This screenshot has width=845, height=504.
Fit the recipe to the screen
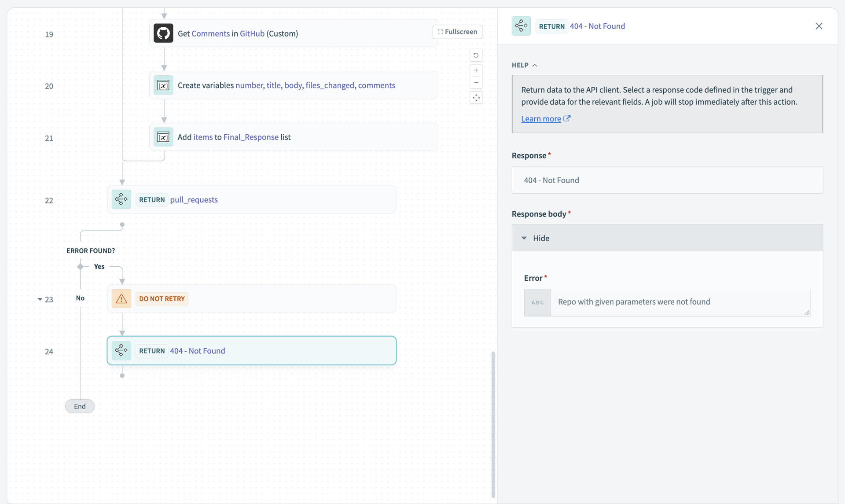click(x=476, y=98)
